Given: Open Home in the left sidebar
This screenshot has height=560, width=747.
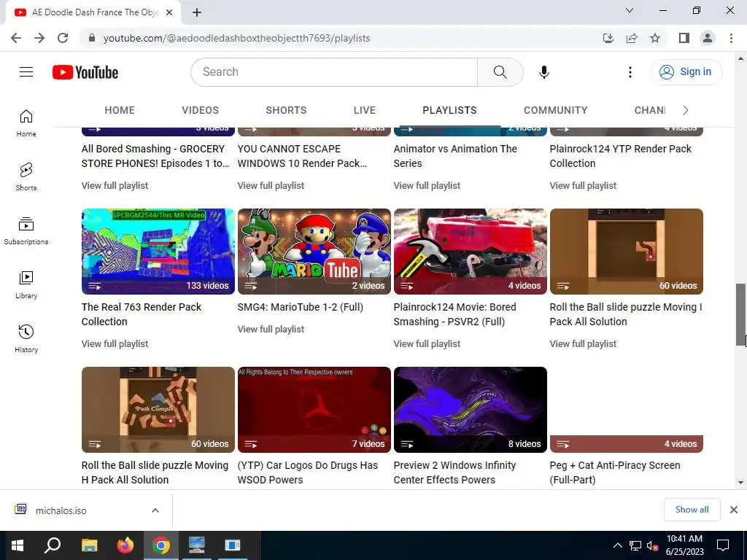Looking at the screenshot, I should click(x=26, y=123).
